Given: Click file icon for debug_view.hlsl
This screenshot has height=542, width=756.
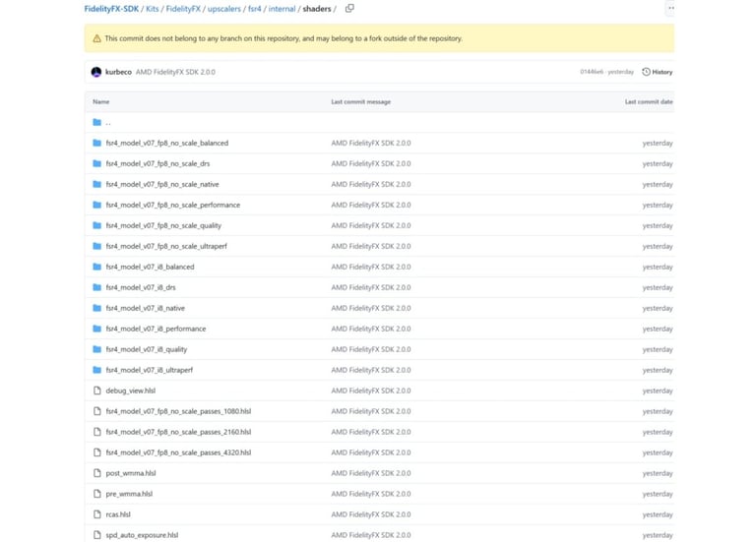Looking at the screenshot, I should pos(96,391).
